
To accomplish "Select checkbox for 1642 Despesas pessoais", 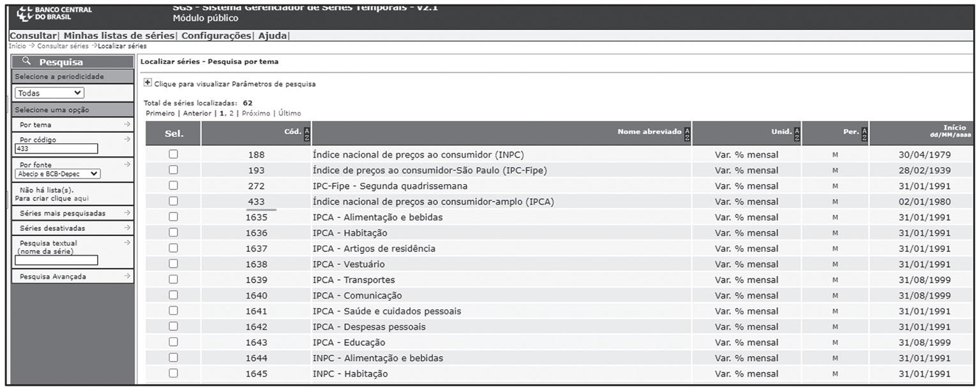I will (x=173, y=326).
